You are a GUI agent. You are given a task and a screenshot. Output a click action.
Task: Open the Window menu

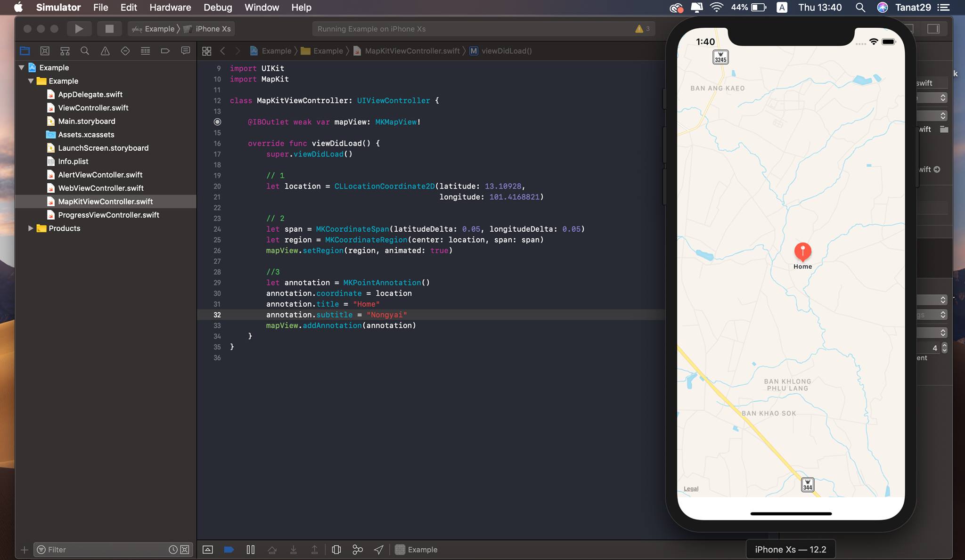pyautogui.click(x=262, y=8)
